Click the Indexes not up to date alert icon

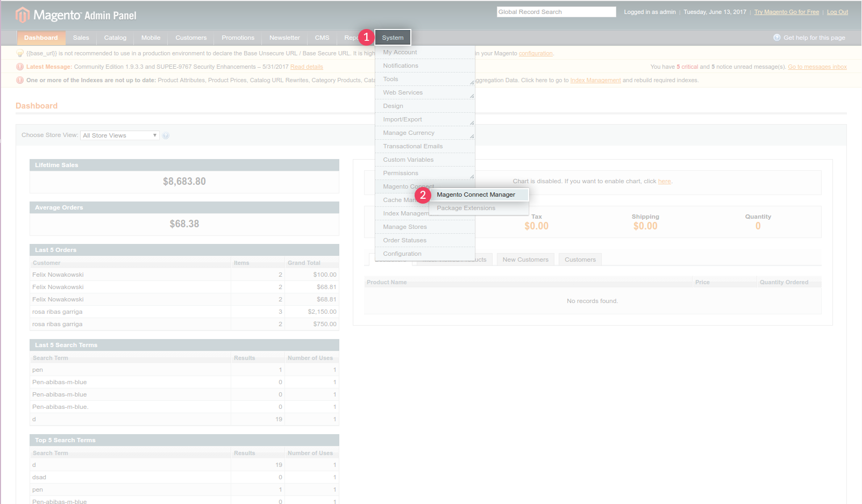(x=20, y=80)
